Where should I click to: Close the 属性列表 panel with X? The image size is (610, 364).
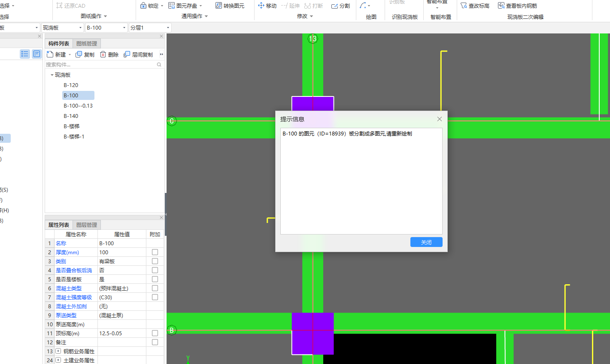click(x=161, y=218)
